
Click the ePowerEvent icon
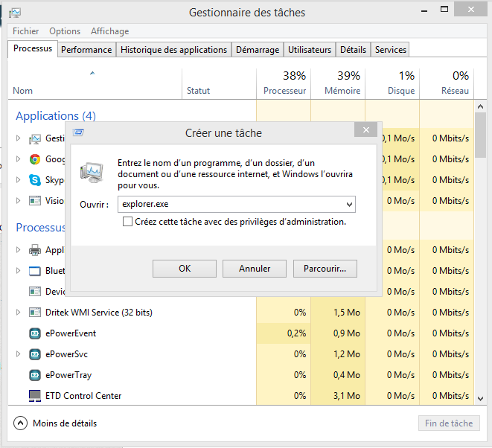[35, 333]
